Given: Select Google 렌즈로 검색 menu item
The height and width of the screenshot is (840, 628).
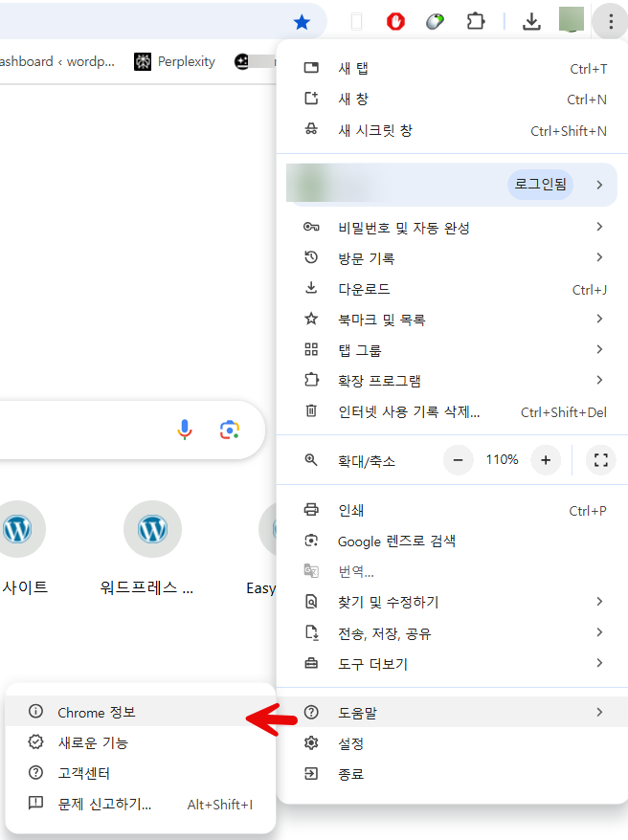Looking at the screenshot, I should (452, 542).
